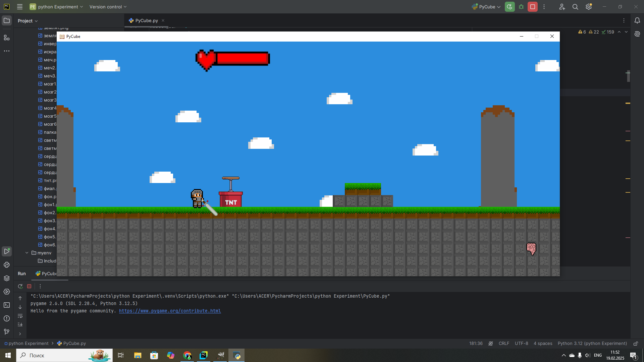Viewport: 644px width, 362px height.
Task: Click Python 3.12 interpreter in status bar
Action: pos(592,344)
